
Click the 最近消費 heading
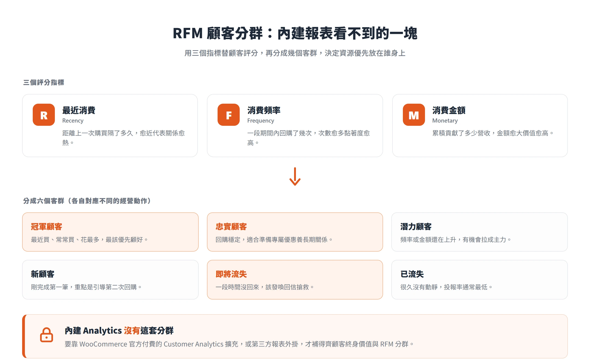click(x=79, y=110)
